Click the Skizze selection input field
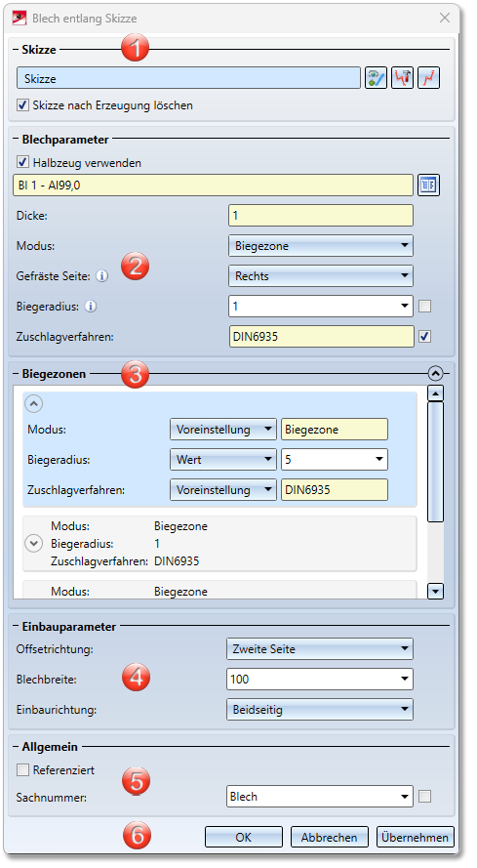Viewport: 477px width, 868px height. tap(188, 78)
